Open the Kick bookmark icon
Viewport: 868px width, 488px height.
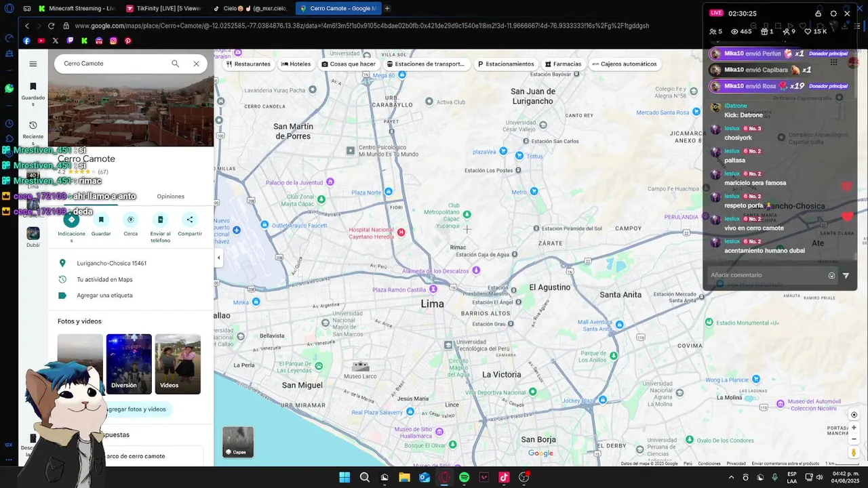click(85, 41)
